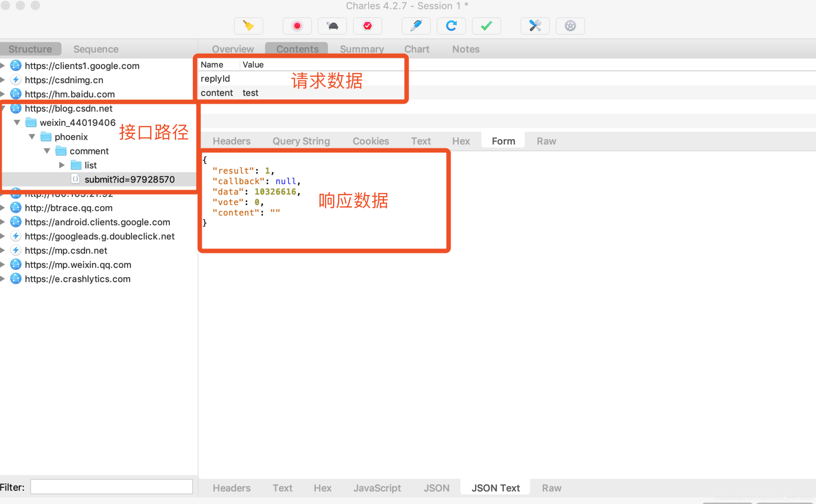Expand the btrace.qq.com host

3,208
